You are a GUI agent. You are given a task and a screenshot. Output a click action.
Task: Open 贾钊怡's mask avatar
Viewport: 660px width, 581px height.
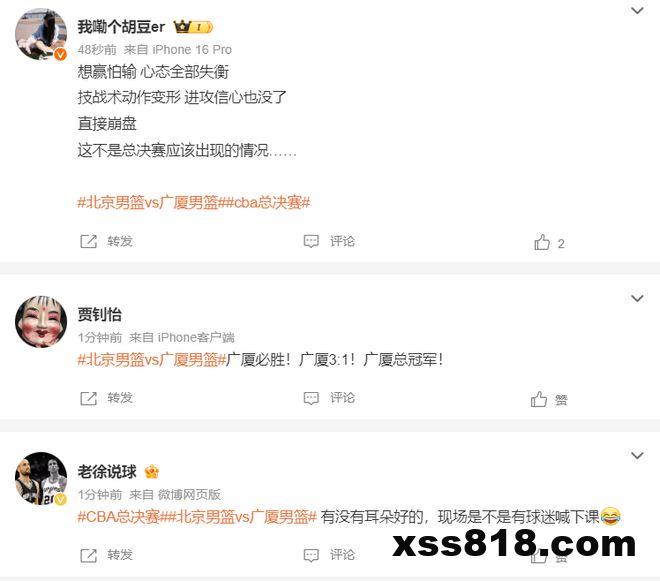point(41,322)
